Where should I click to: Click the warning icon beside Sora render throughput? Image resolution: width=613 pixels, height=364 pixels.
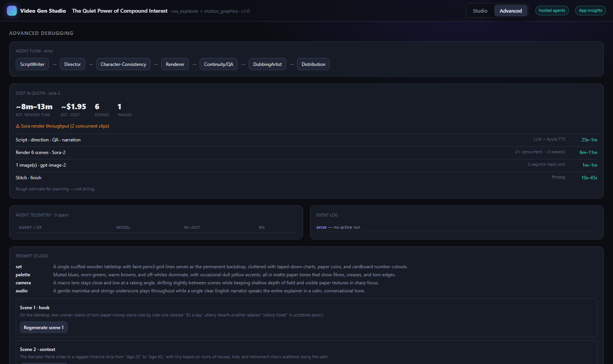click(x=18, y=126)
